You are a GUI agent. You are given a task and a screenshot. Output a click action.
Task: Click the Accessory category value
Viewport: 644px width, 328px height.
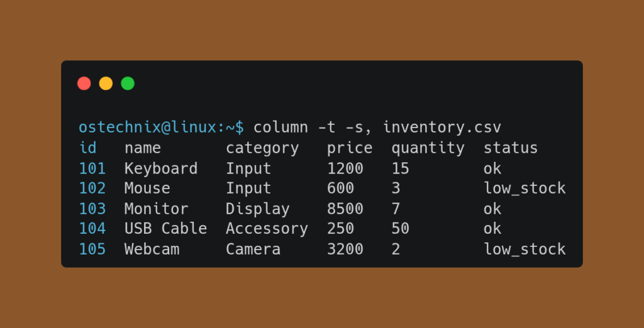[267, 229]
